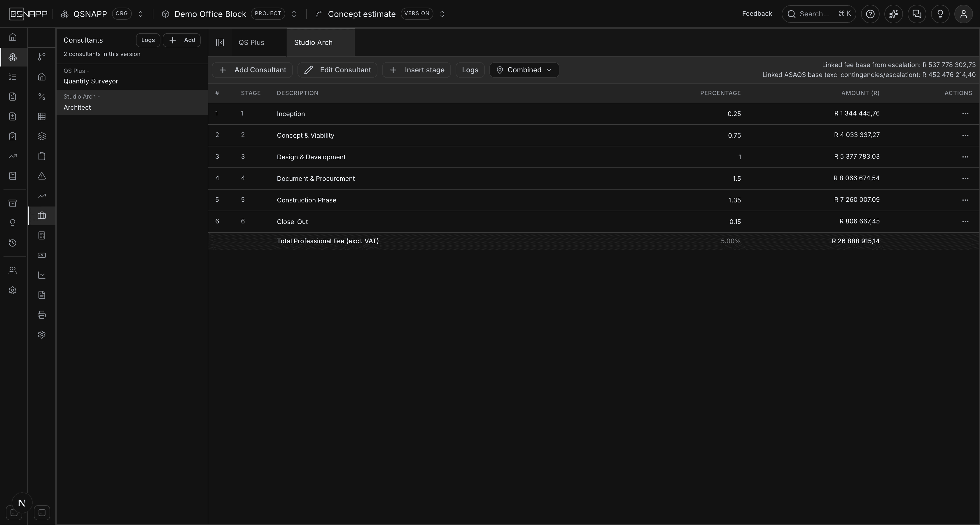Viewport: 980px width, 525px height.
Task: Select the QS Plus Quantity Surveyor consultant
Action: tap(132, 76)
